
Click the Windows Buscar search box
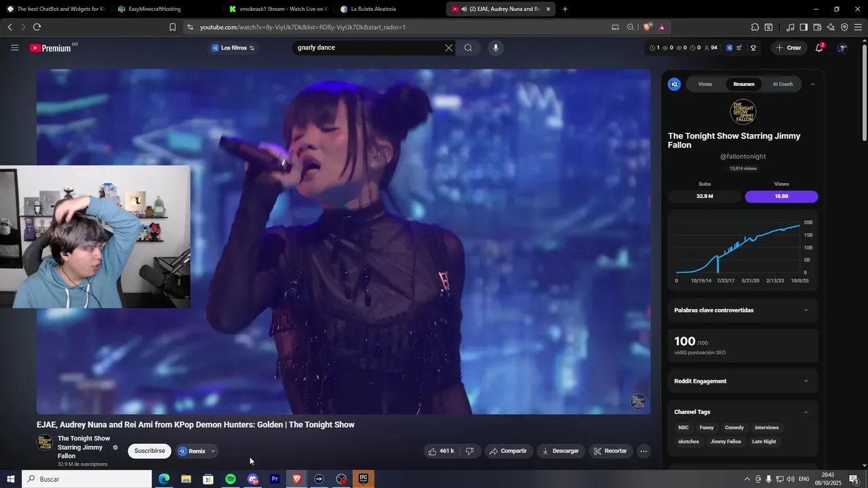tap(87, 479)
